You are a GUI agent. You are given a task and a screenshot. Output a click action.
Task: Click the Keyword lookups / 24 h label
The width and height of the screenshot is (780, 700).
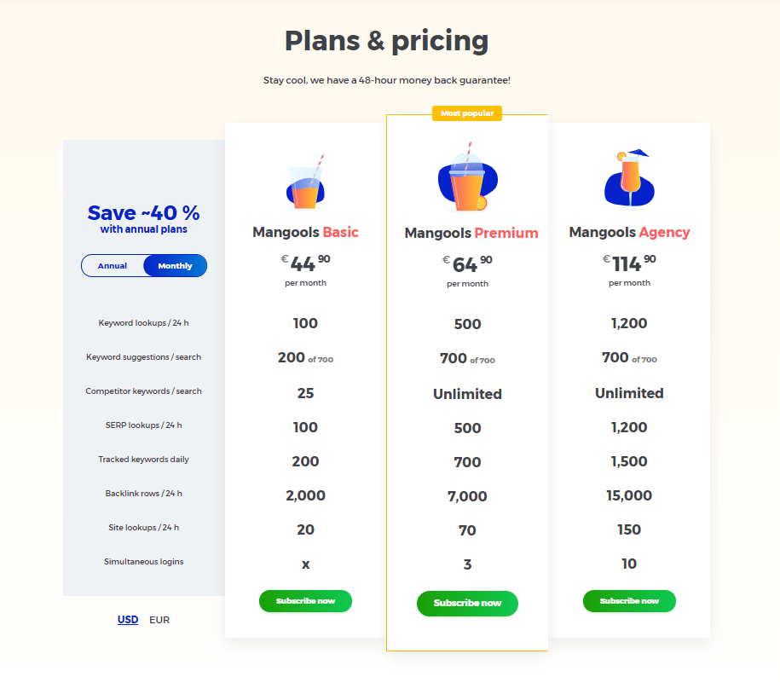click(x=144, y=323)
